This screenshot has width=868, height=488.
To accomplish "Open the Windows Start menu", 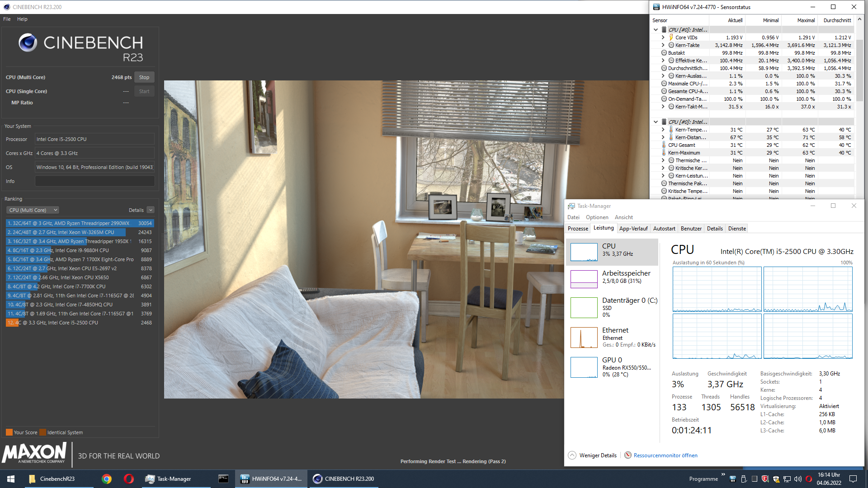I will coord(11,479).
